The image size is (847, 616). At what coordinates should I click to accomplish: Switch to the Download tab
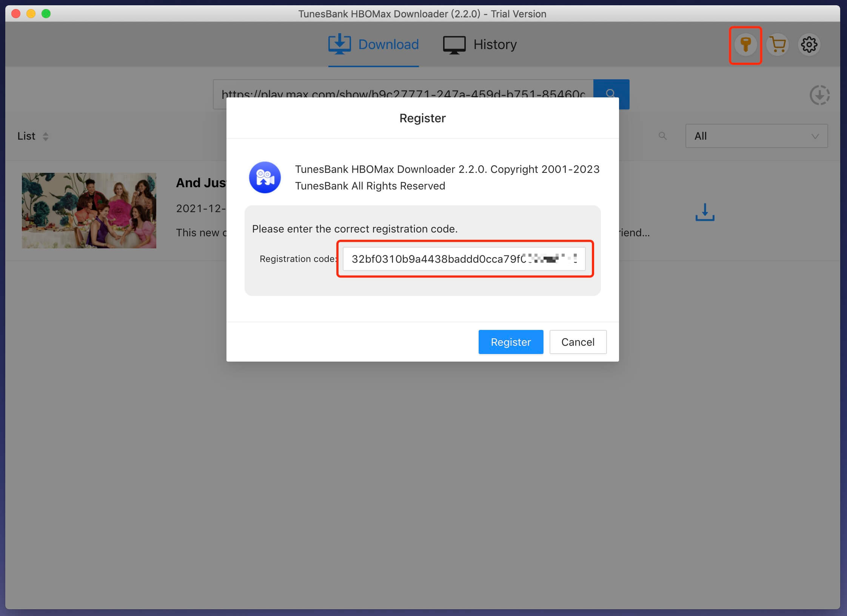(373, 45)
